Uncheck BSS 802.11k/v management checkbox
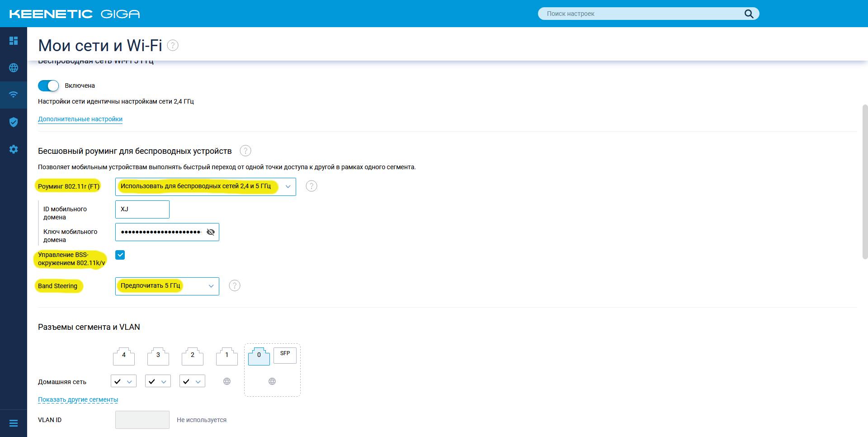 pyautogui.click(x=120, y=255)
